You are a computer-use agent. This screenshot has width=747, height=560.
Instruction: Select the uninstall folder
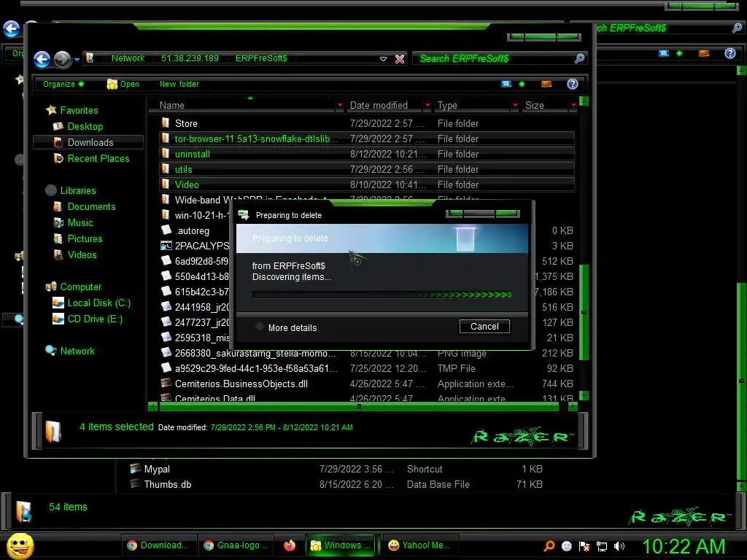[367, 154]
